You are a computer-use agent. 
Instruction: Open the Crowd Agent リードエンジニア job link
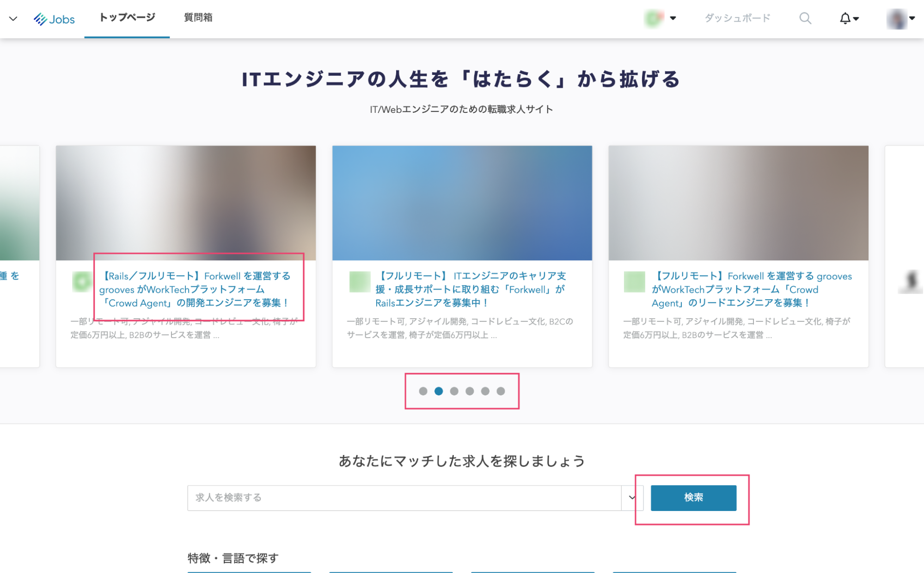(752, 290)
